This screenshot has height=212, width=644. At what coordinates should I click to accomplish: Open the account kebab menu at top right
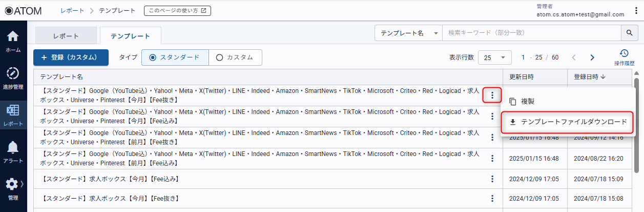tap(636, 11)
